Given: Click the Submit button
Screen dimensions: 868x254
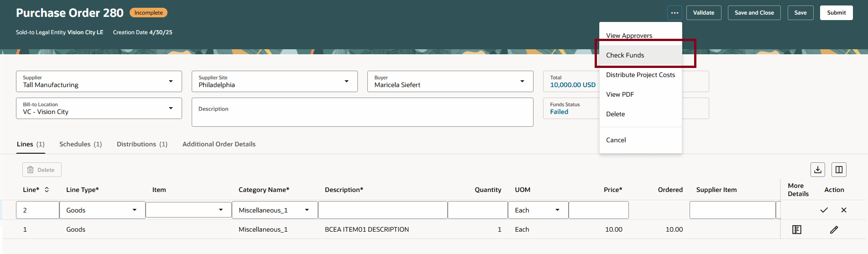Looking at the screenshot, I should pos(836,13).
